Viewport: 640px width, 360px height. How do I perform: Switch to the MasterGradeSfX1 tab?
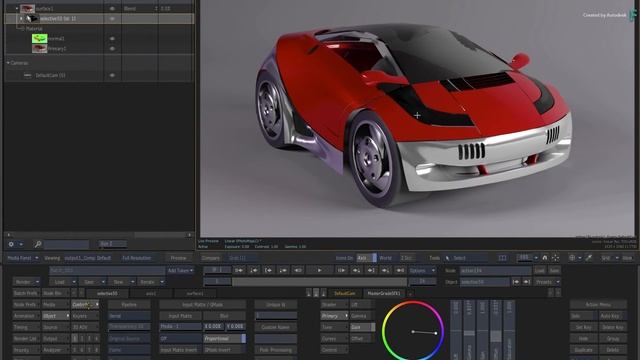[384, 293]
